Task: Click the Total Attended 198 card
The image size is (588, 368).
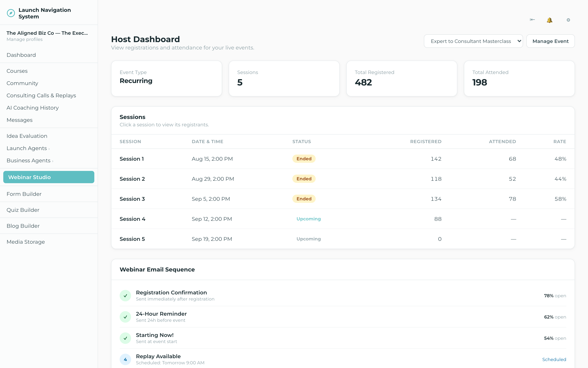Action: (519, 78)
